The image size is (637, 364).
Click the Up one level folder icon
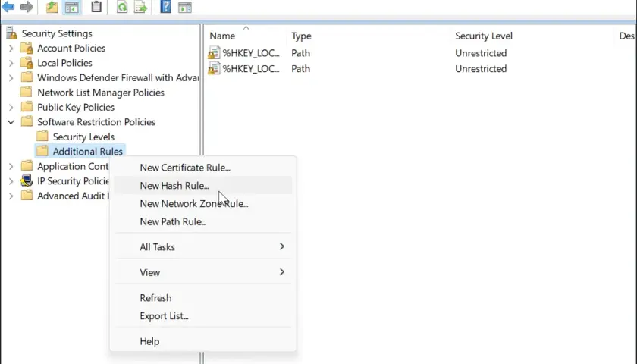tap(52, 7)
